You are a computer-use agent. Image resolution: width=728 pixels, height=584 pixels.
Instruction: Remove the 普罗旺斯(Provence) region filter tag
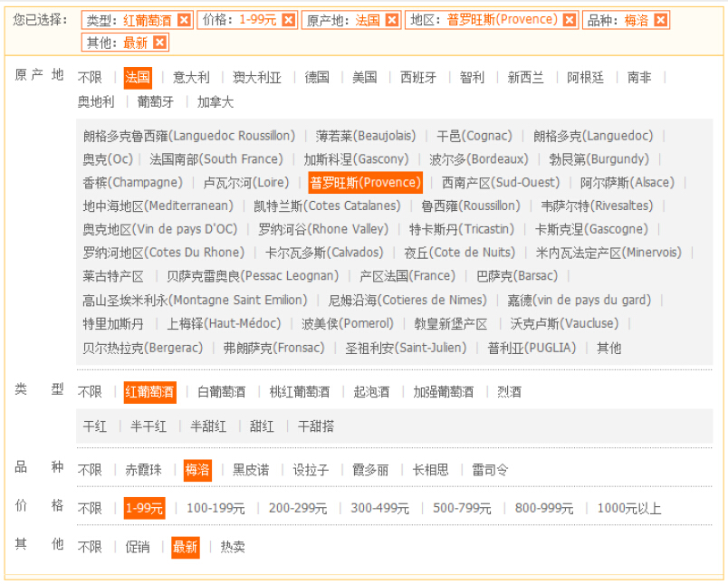(570, 19)
